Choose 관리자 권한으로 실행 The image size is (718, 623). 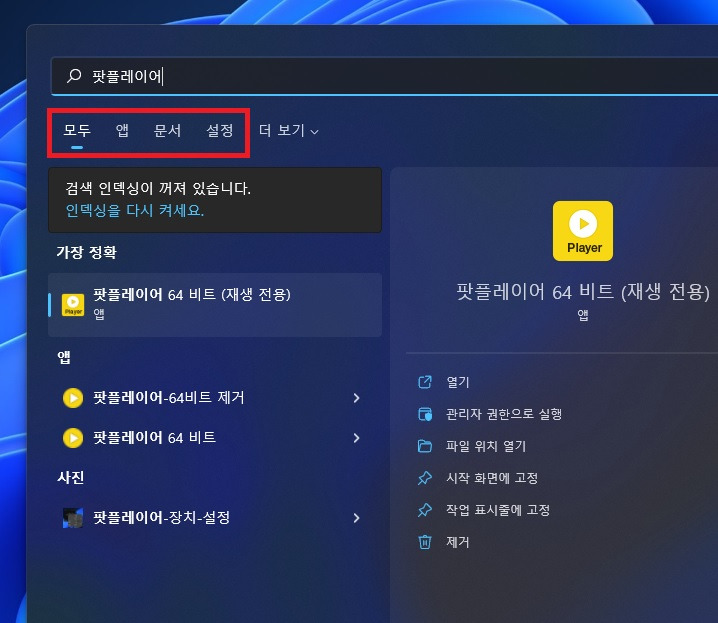pos(504,414)
